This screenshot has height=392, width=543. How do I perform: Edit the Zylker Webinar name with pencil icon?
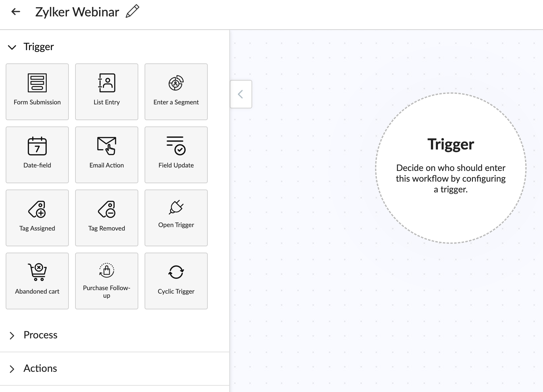133,11
